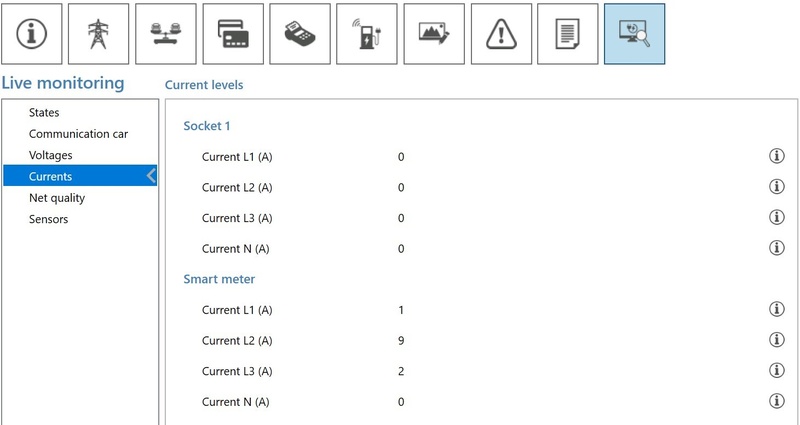Open the load balancing scales icon

click(165, 34)
